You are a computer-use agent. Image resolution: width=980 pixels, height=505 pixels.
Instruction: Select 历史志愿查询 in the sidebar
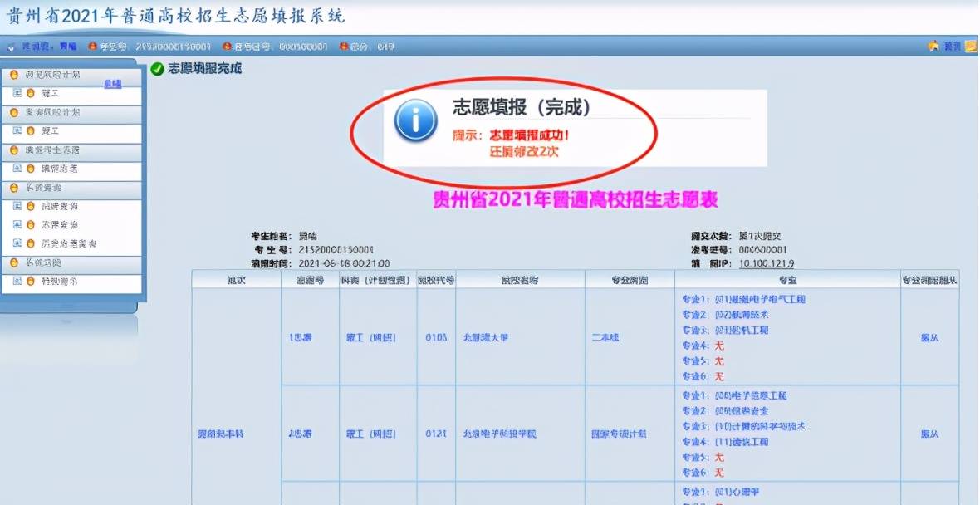pos(69,243)
